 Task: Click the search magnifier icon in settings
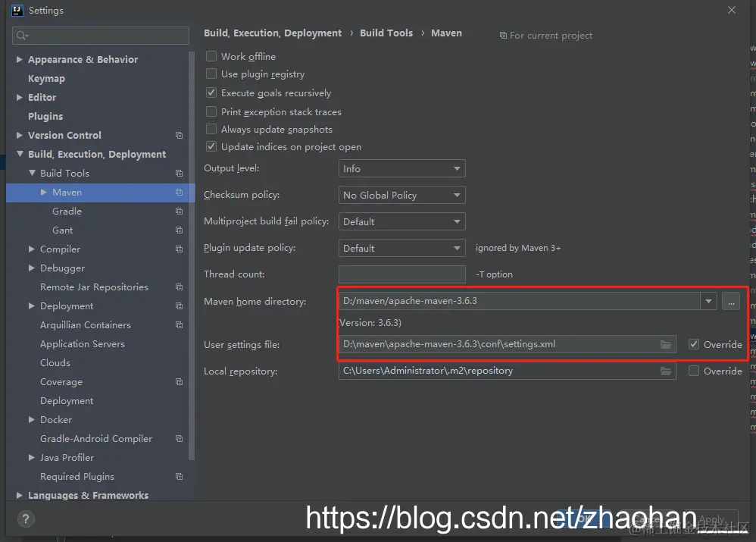pyautogui.click(x=22, y=36)
